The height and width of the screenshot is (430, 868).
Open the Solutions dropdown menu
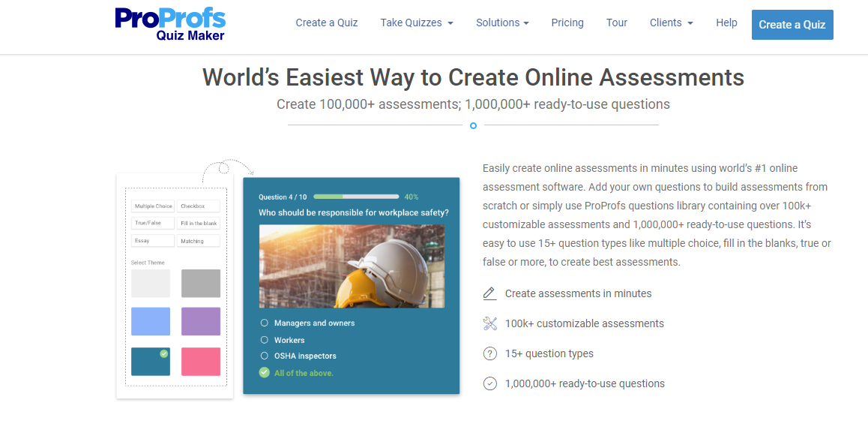click(502, 23)
